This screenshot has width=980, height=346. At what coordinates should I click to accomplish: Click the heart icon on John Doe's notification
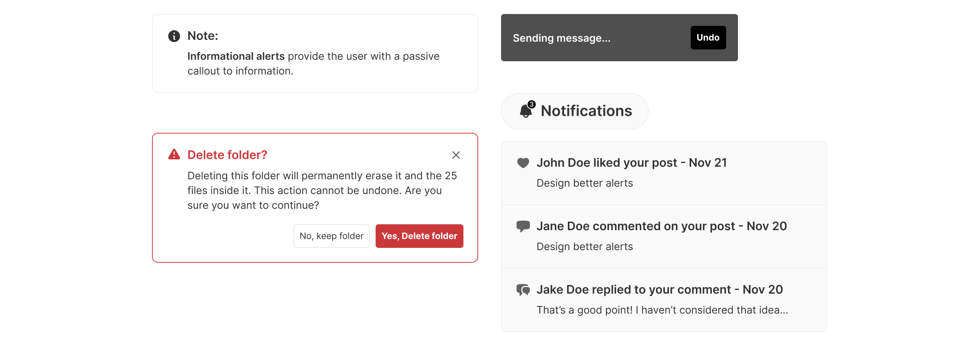(x=523, y=163)
